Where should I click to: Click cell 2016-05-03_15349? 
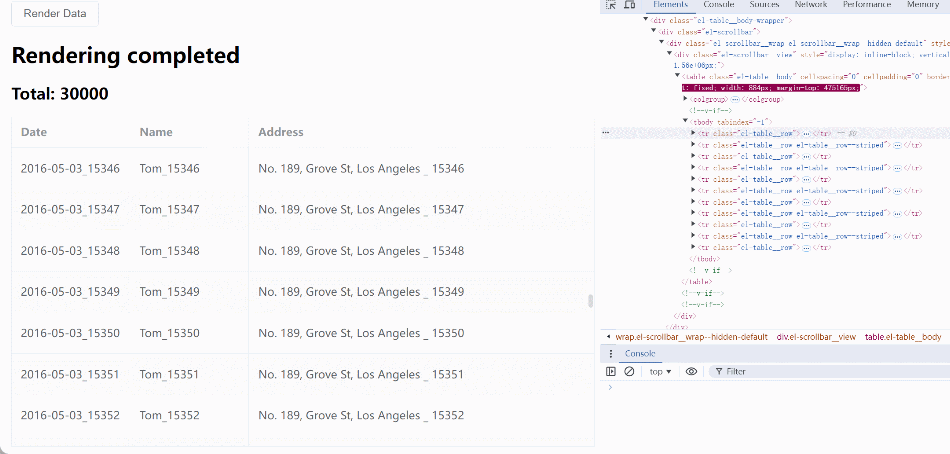click(70, 292)
